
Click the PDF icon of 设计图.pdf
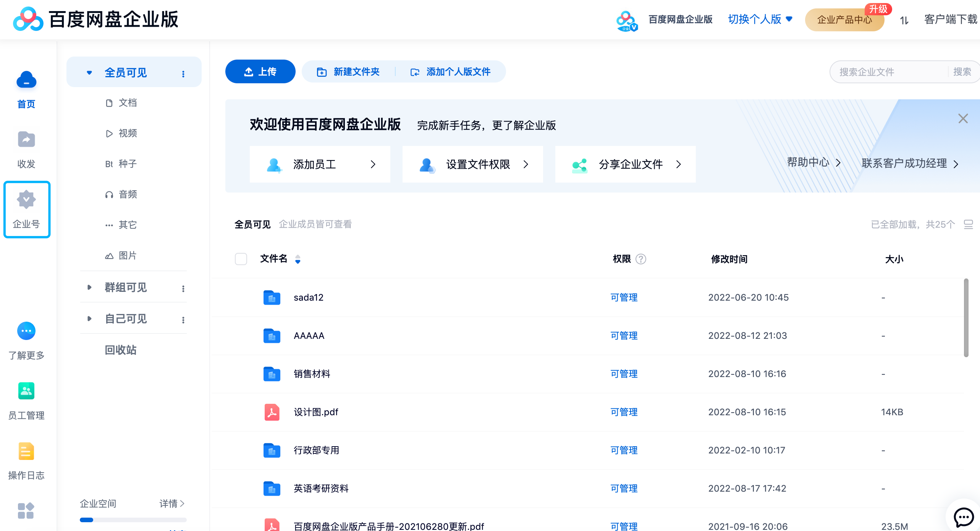[272, 412]
